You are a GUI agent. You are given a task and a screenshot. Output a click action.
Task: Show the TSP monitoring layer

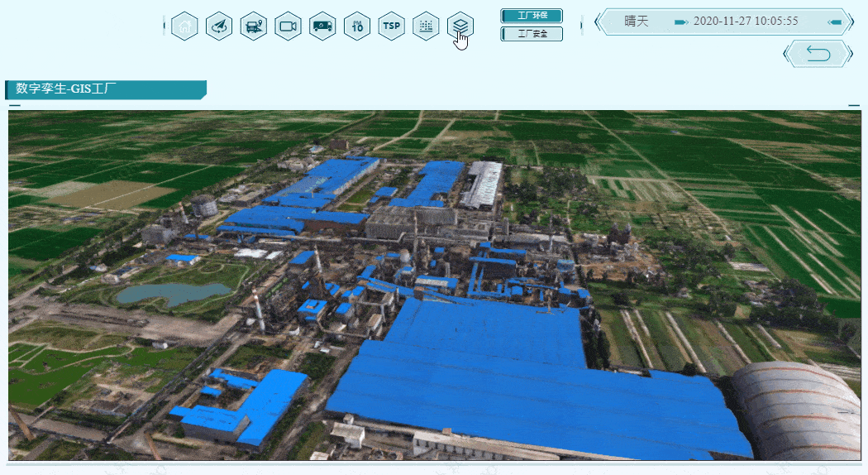click(x=391, y=26)
